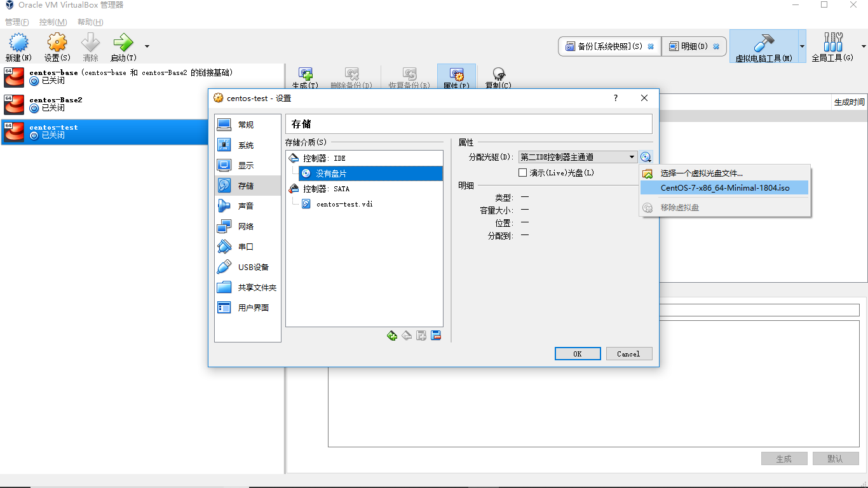Click 移除虚拟盘 menu entry
Screen dimensions: 868x488
tap(724, 208)
